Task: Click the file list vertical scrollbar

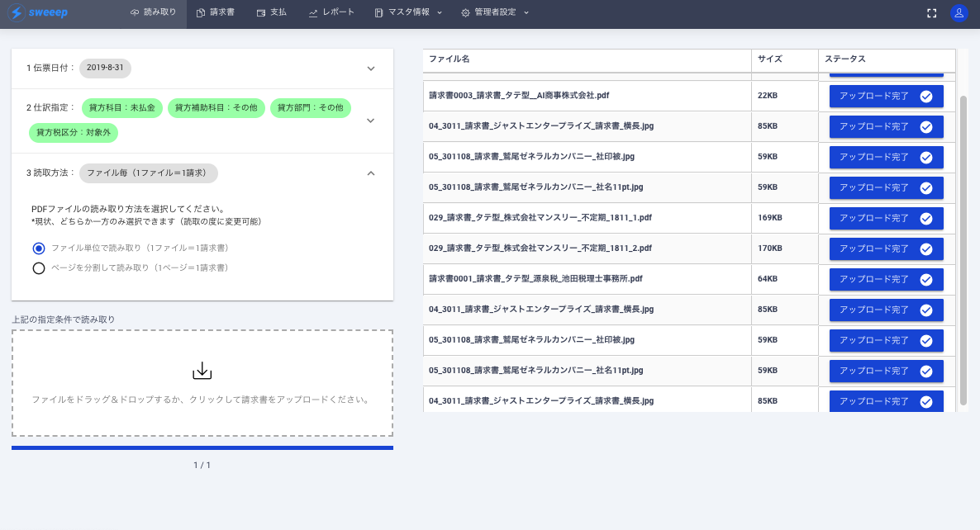Action: tap(963, 248)
